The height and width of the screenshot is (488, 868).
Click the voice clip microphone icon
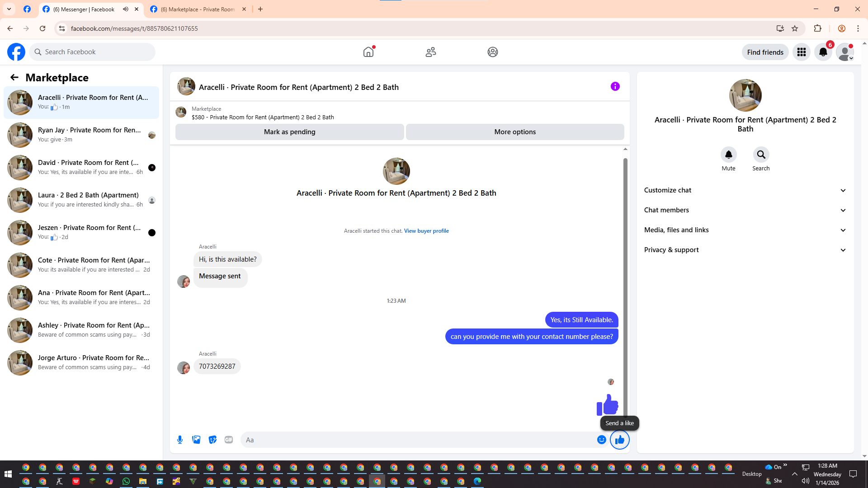tap(180, 440)
